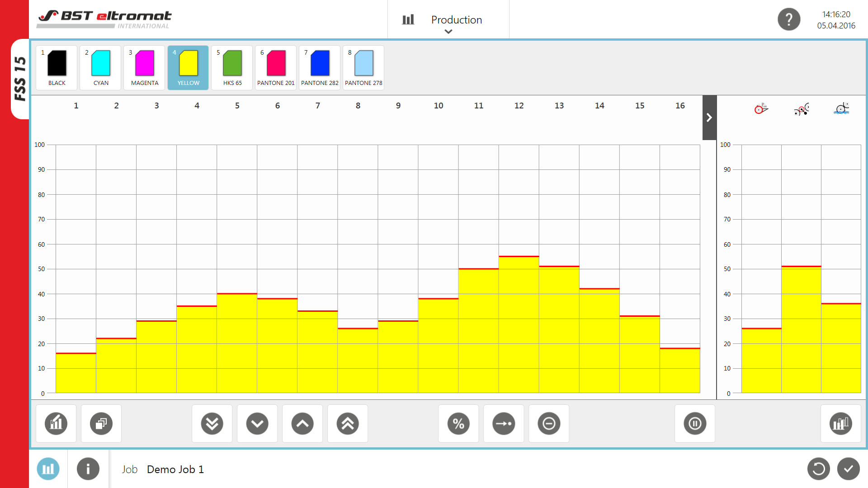Select the PANTONE 201 unit
This screenshot has width=868, height=488.
click(276, 68)
